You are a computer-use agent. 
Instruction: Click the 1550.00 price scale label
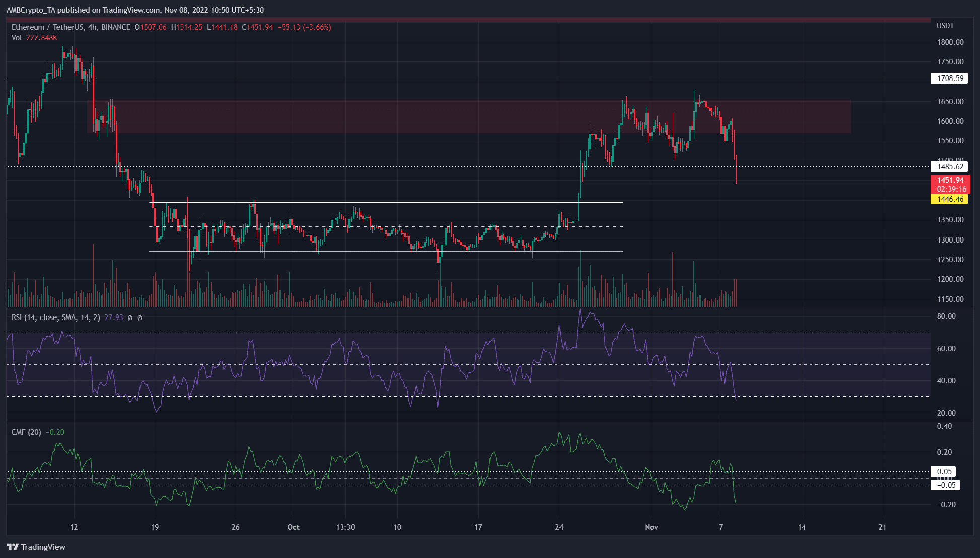point(950,141)
